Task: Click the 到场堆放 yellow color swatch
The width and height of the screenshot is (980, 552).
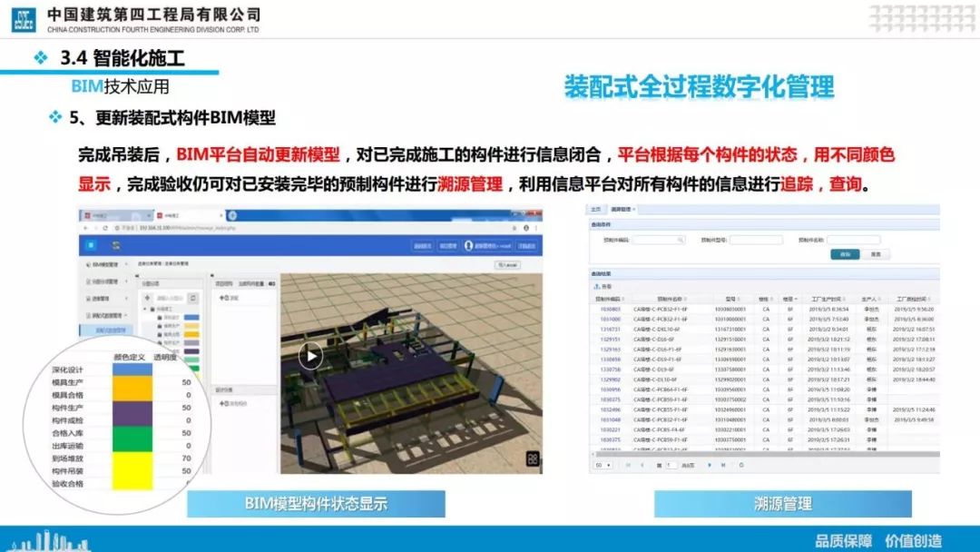Action: (132, 458)
